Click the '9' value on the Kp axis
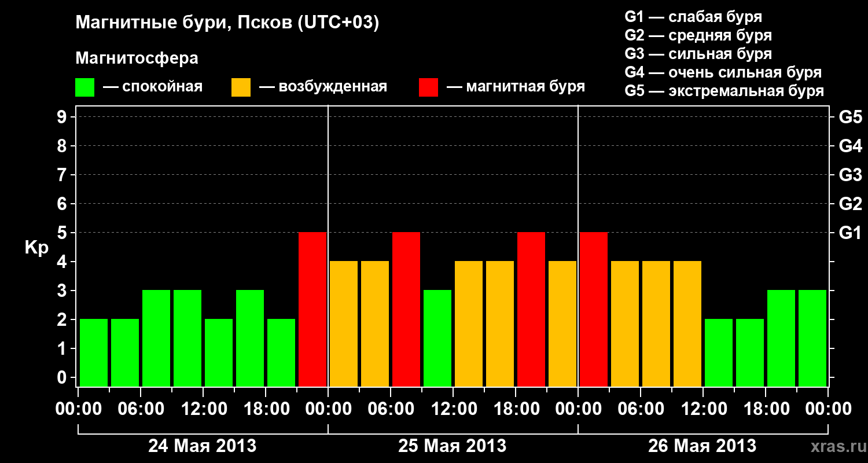The height and width of the screenshot is (463, 868). coord(63,117)
